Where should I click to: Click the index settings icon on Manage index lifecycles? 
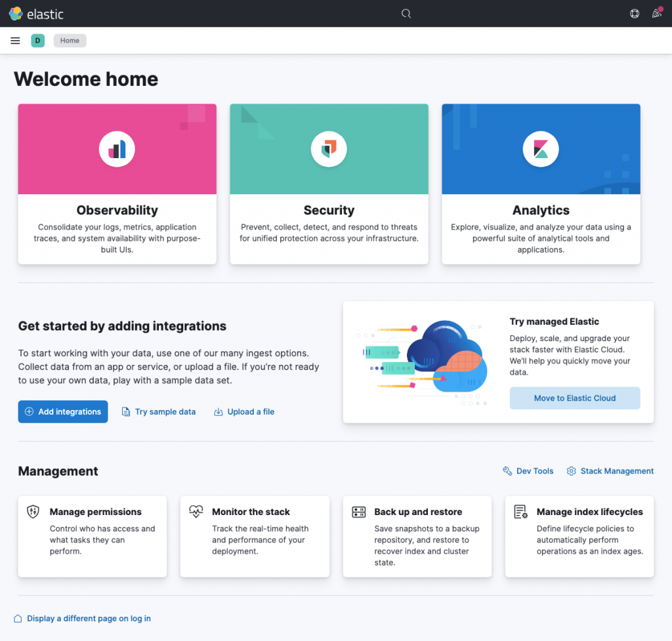click(x=520, y=512)
